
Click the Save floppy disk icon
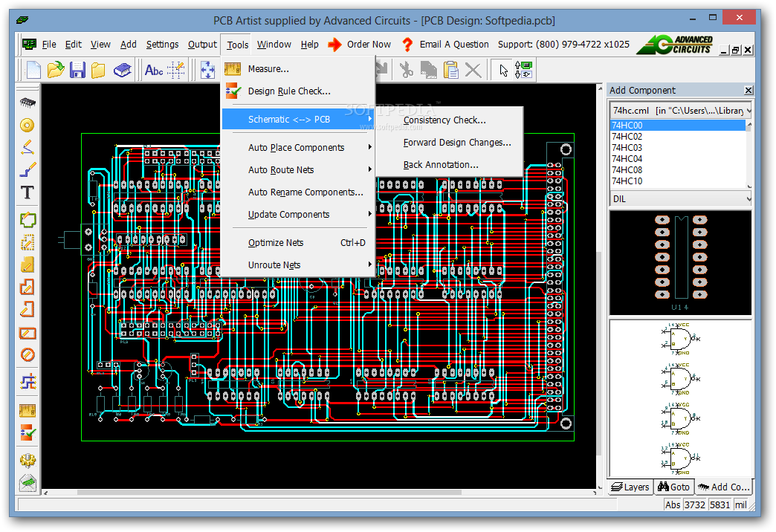[x=77, y=70]
